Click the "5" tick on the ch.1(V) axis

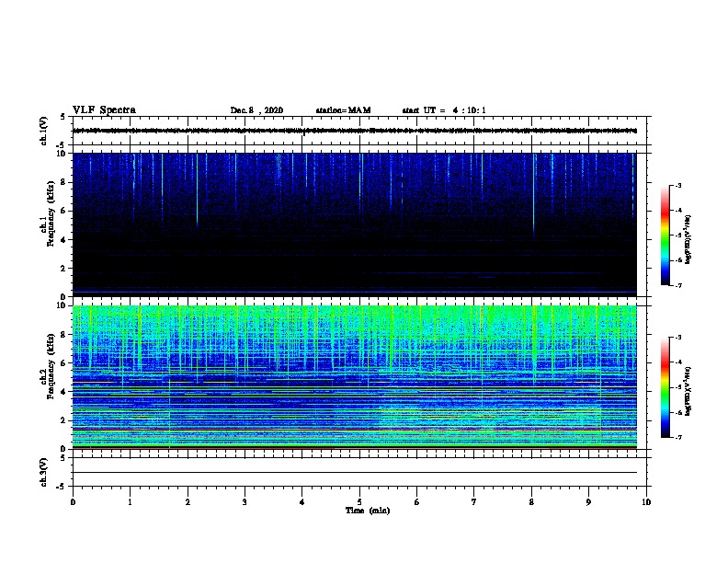click(63, 117)
